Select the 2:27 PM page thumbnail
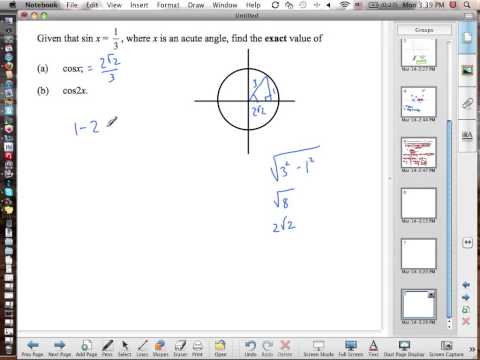The width and height of the screenshot is (480, 360). point(418,53)
